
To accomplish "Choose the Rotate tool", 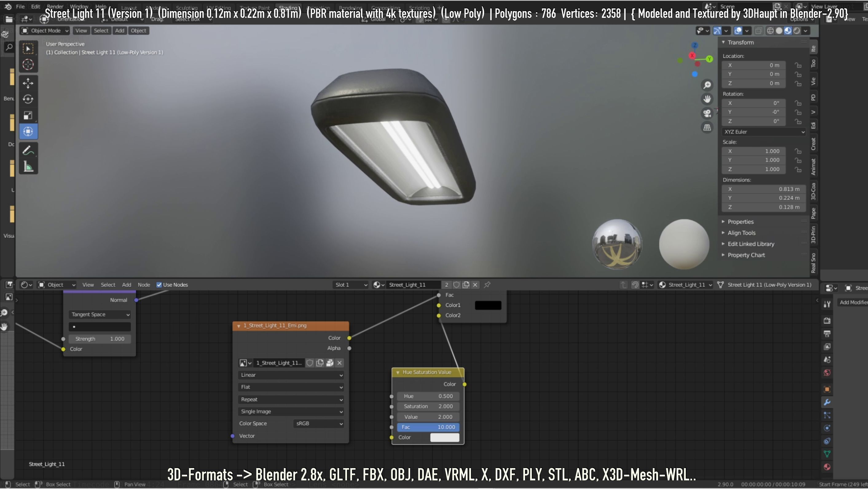I will point(28,99).
